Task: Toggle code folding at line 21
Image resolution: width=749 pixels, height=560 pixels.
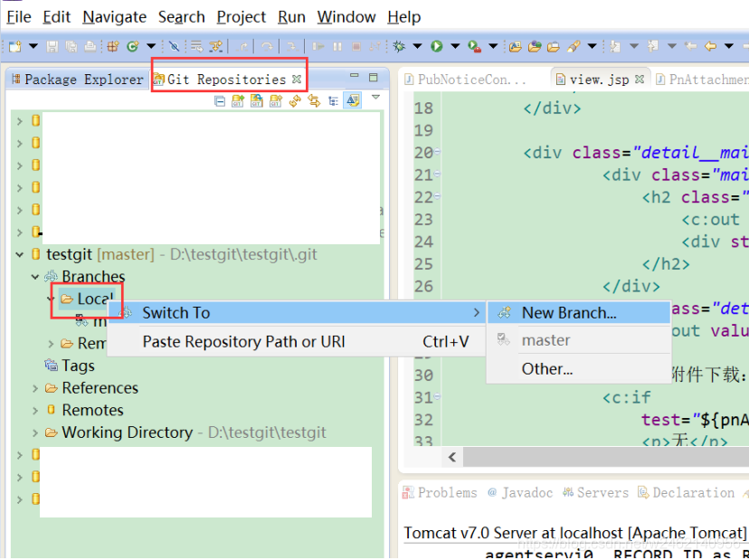Action: click(437, 175)
